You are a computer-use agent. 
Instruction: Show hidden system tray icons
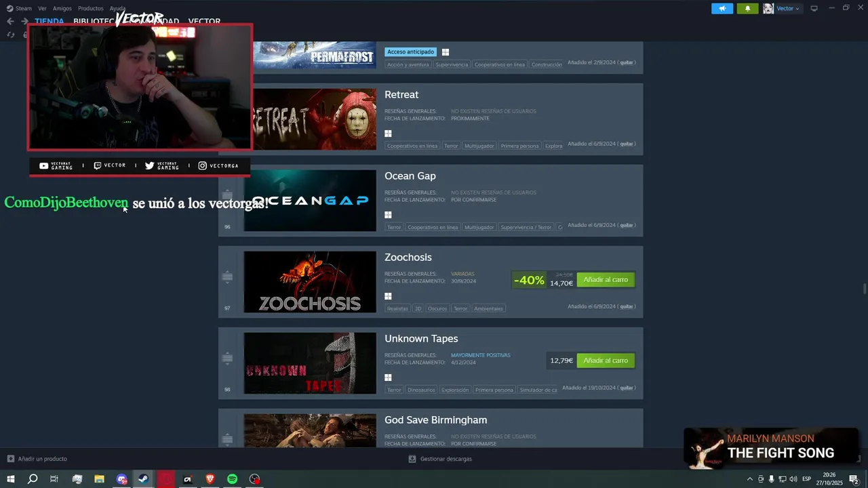coord(749,479)
